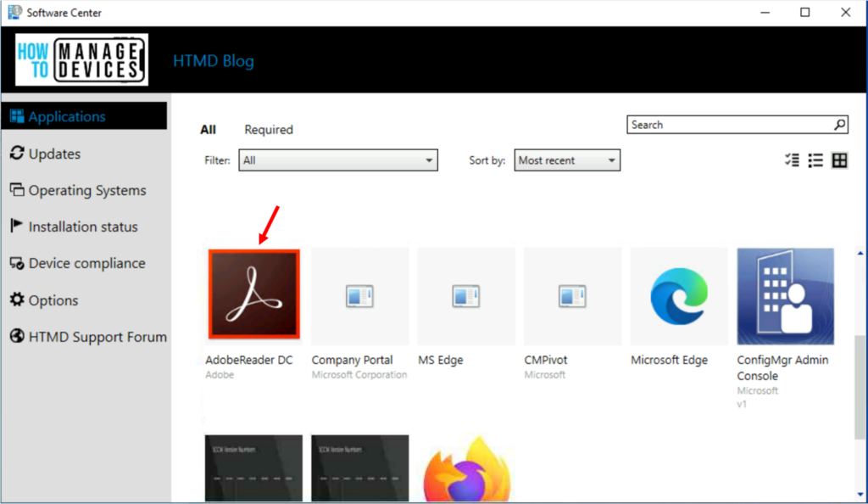Screen dimensions: 868x504
Task: Go to Updates section label
Action: (x=55, y=154)
